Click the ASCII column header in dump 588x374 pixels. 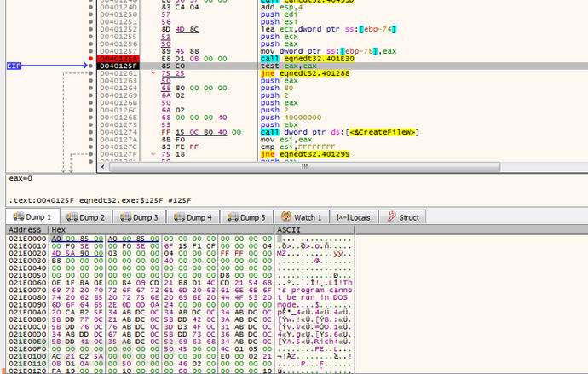coord(314,230)
